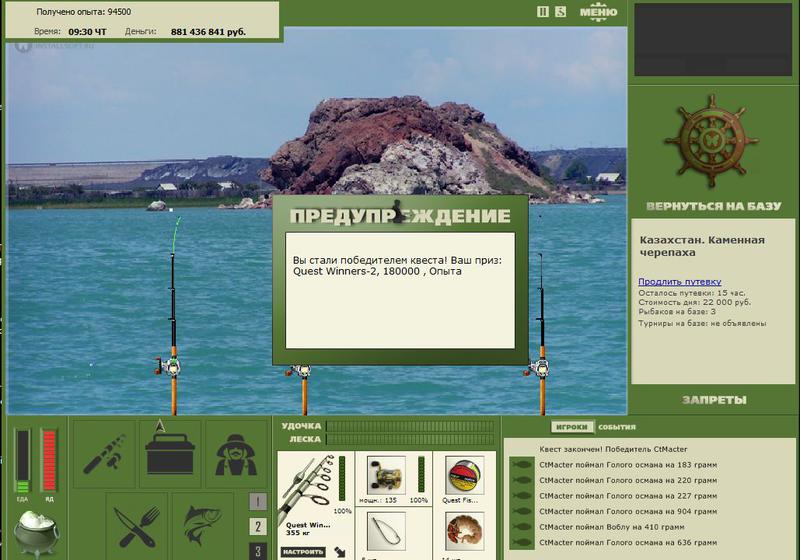Select the shrimp bait thumbnail

coord(464,531)
